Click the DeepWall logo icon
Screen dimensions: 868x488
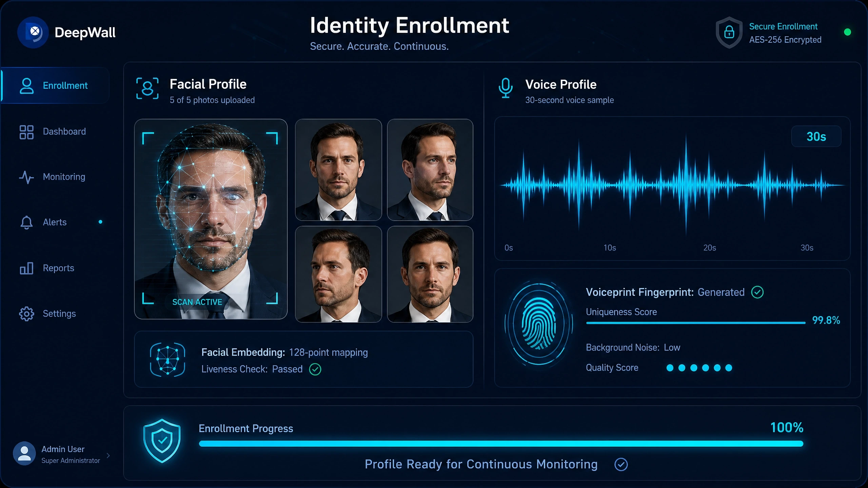[33, 32]
